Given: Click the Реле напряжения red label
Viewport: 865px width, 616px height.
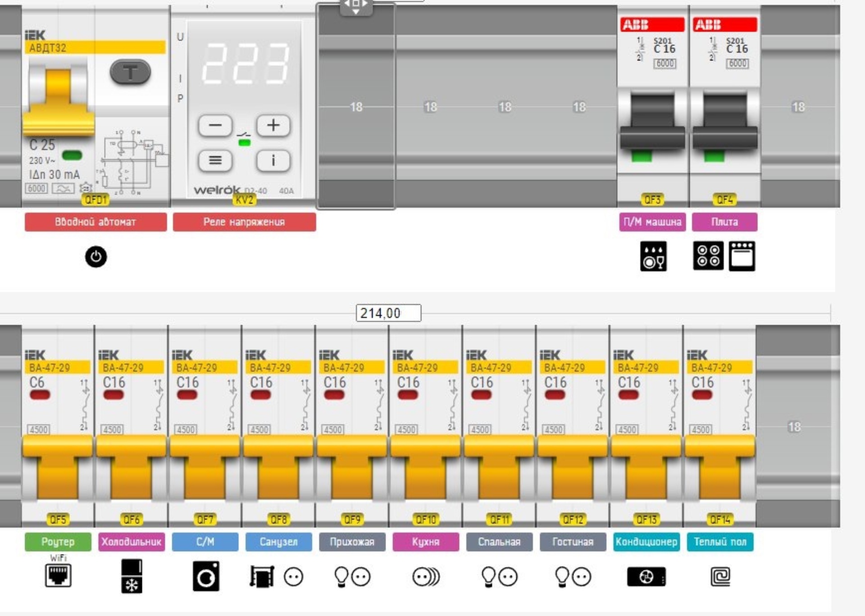Looking at the screenshot, I should [244, 222].
